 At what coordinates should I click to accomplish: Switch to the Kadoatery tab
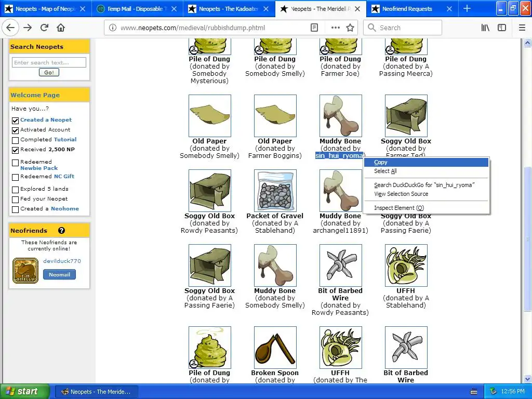click(229, 9)
